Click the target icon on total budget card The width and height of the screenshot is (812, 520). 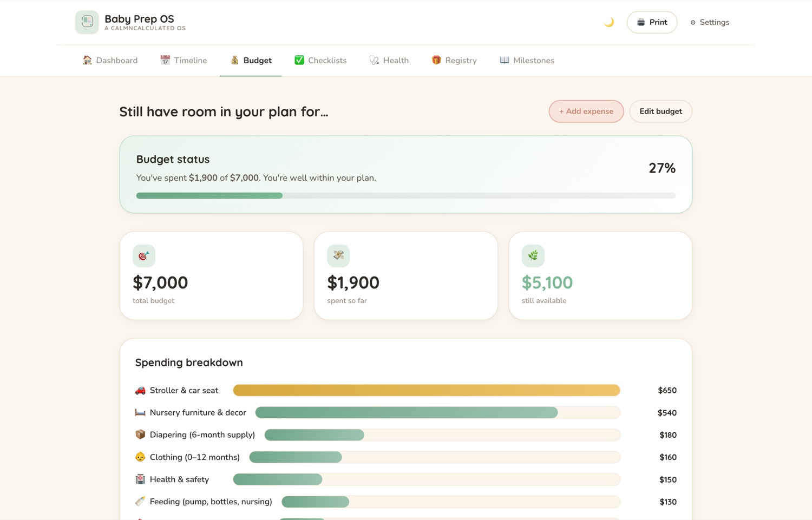click(x=144, y=256)
